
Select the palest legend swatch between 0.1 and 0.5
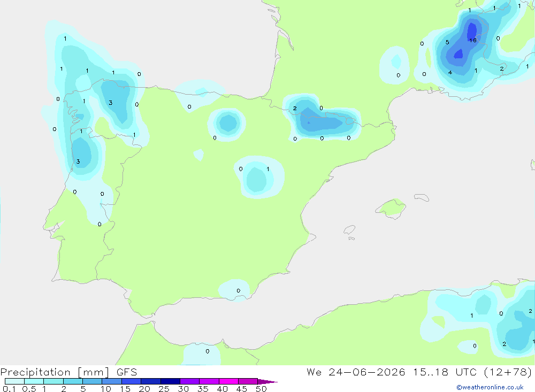[x=14, y=381]
